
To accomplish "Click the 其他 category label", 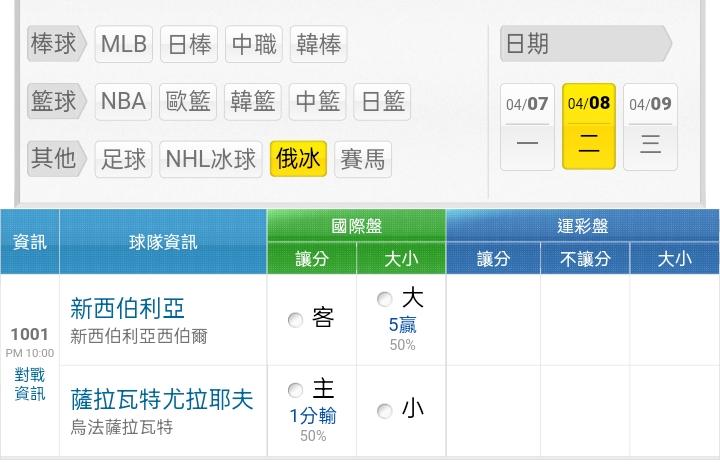I will pyautogui.click(x=56, y=159).
